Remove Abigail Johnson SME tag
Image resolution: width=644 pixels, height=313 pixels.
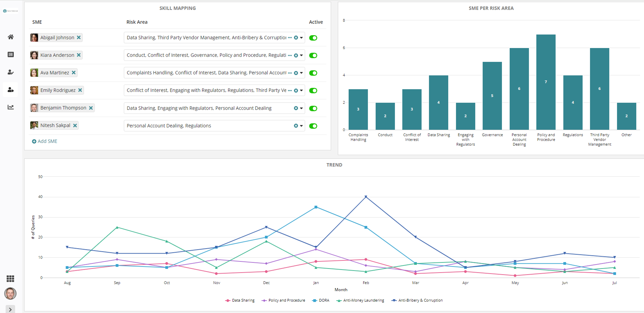[x=79, y=37]
